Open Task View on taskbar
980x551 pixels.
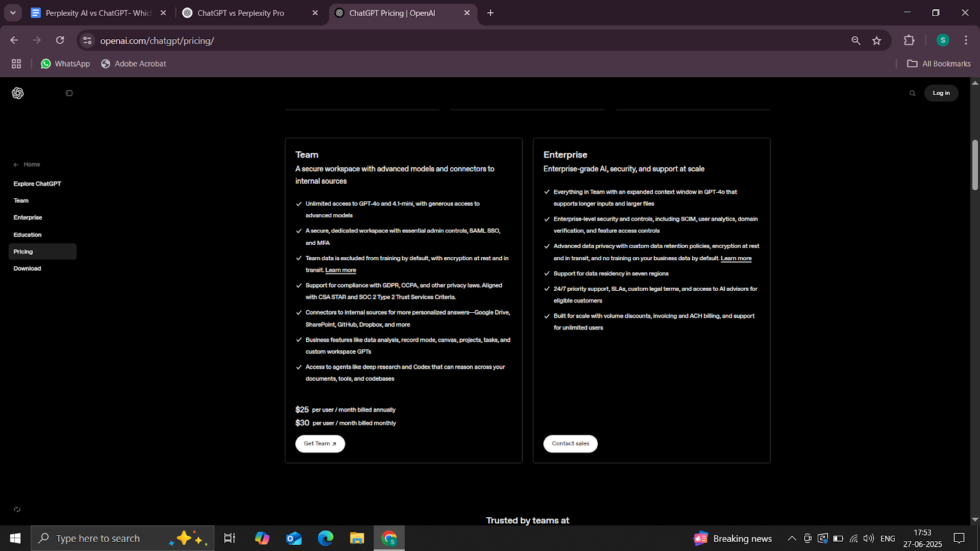click(x=230, y=538)
